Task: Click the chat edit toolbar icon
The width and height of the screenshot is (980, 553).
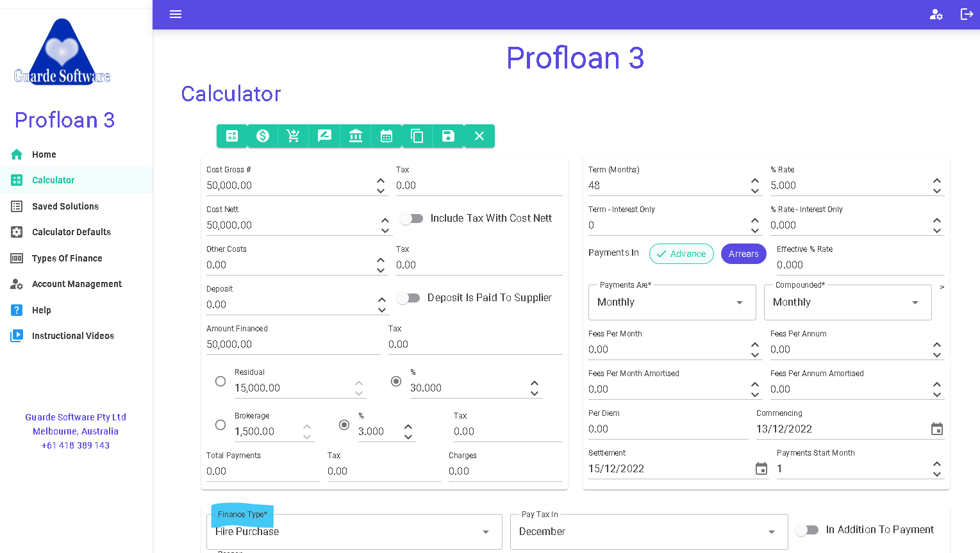Action: click(324, 136)
